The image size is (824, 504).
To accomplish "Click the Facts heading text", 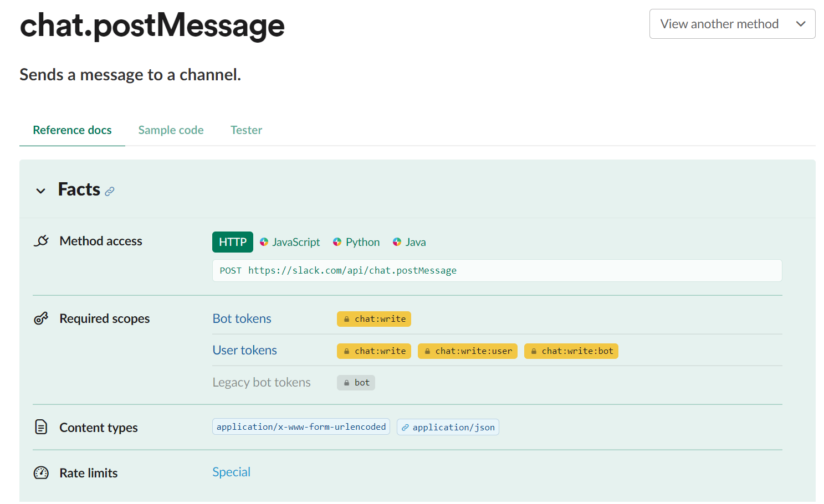I will (x=79, y=189).
